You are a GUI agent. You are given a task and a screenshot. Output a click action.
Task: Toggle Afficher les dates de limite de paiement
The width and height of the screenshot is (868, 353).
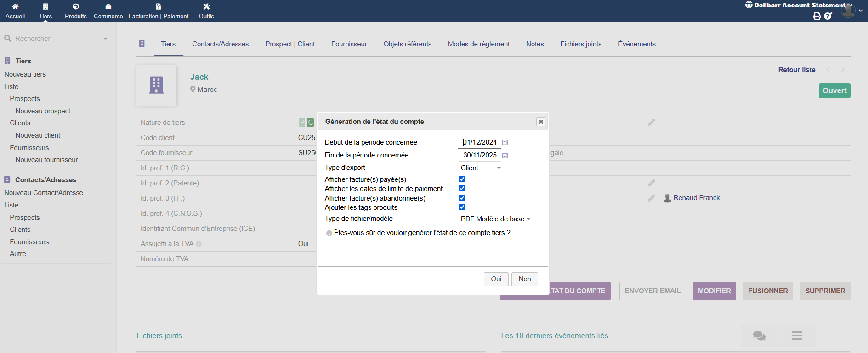pyautogui.click(x=462, y=188)
